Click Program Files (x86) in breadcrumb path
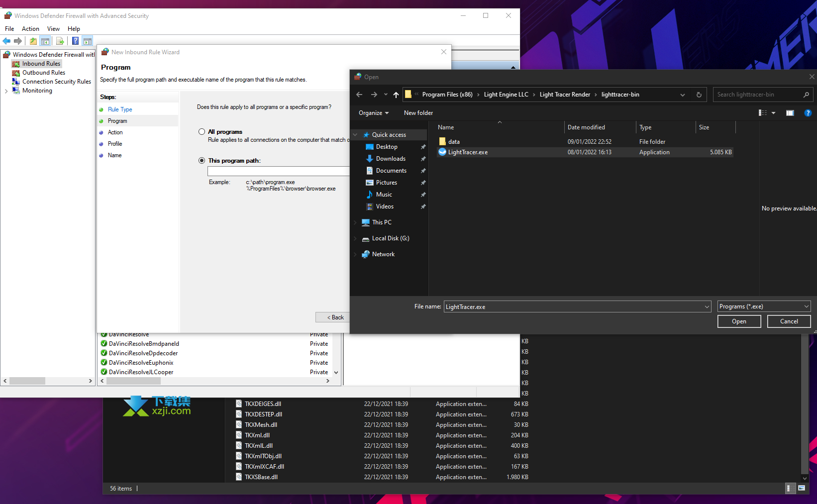This screenshot has height=504, width=817. pyautogui.click(x=447, y=95)
